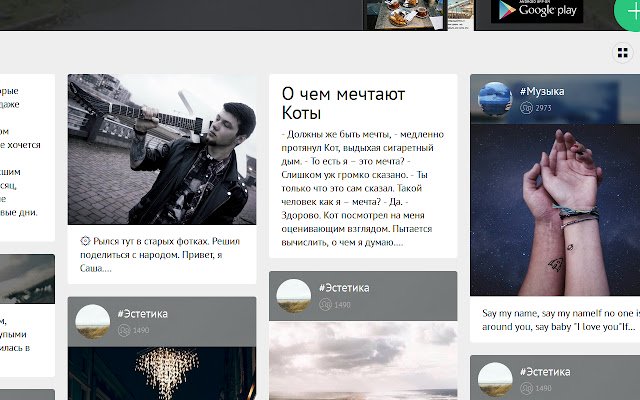Switch to the grid view layout icon
Image resolution: width=640 pixels, height=400 pixels.
[x=622, y=53]
